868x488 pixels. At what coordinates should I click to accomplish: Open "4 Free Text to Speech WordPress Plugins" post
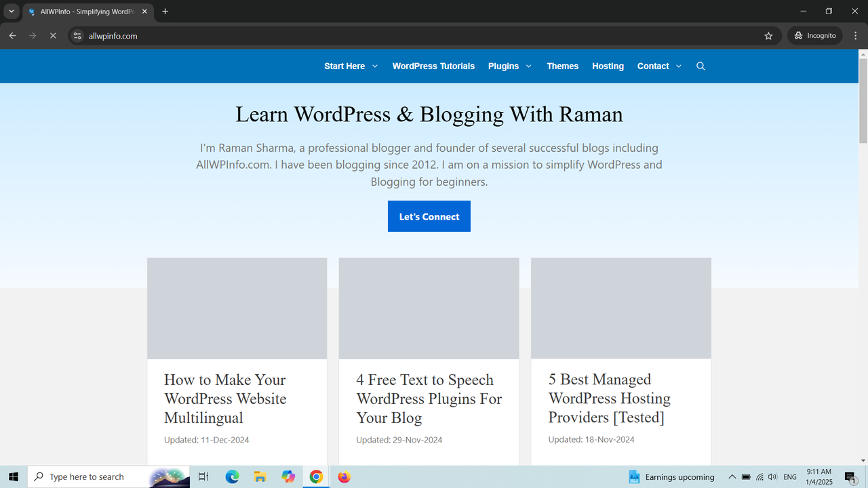[x=429, y=399]
